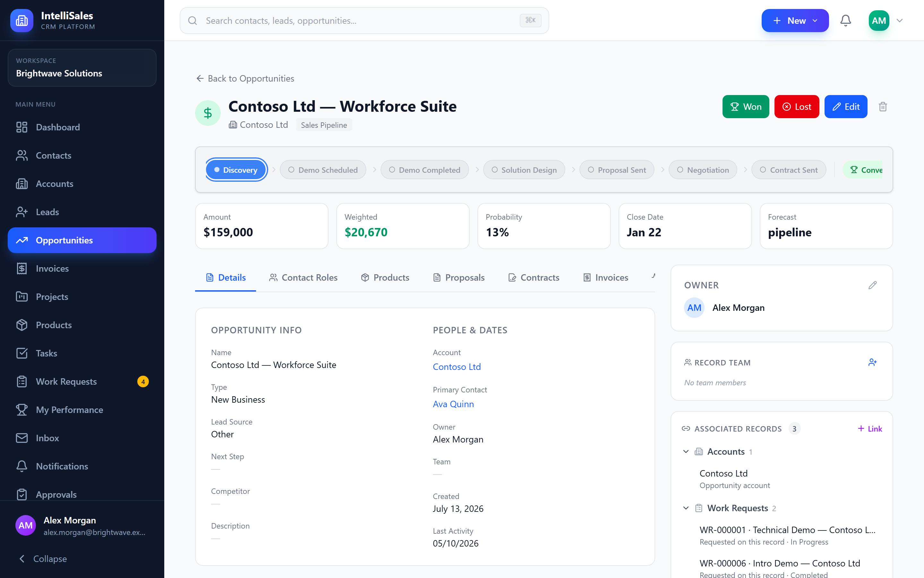This screenshot has width=924, height=578.
Task: Edit owner with the pencil icon
Action: point(872,285)
